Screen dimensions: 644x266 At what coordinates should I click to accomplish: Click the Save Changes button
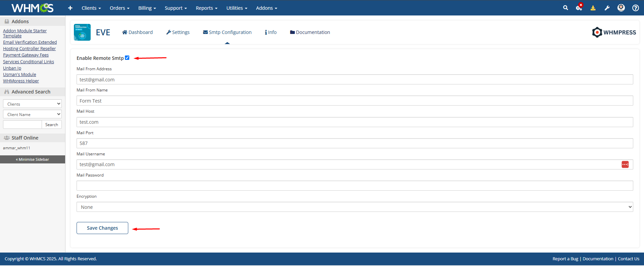point(102,228)
